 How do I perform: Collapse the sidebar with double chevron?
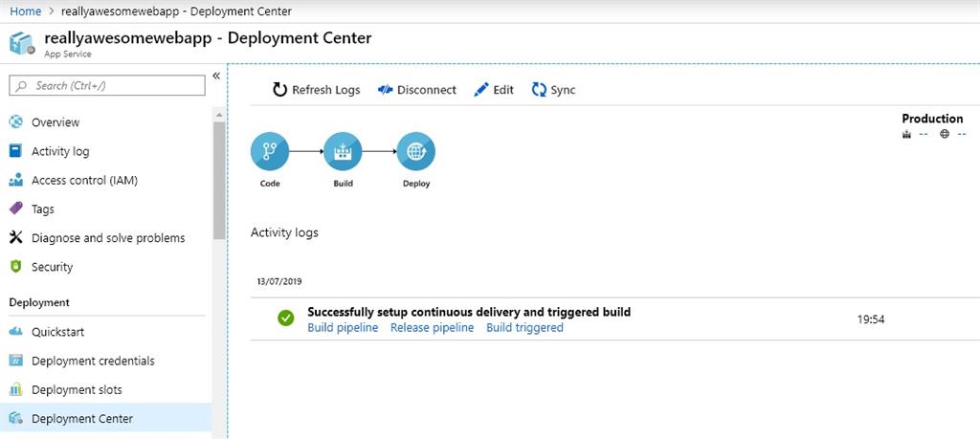pos(216,76)
